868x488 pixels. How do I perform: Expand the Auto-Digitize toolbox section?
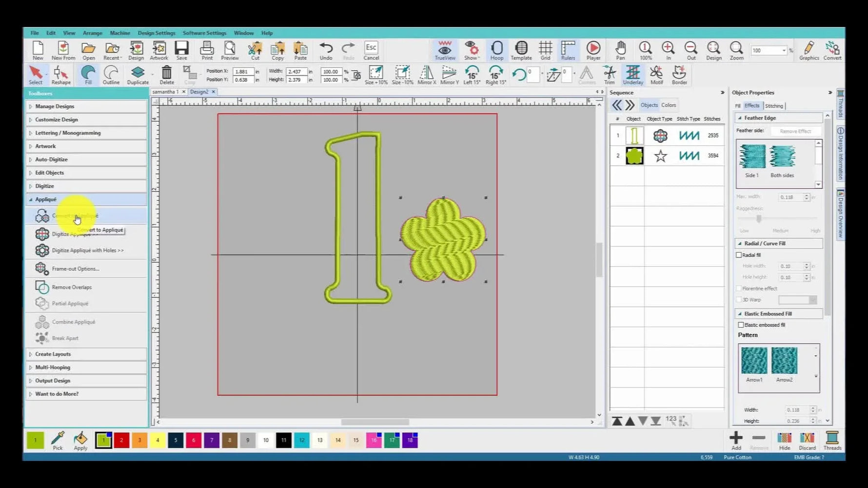click(51, 159)
